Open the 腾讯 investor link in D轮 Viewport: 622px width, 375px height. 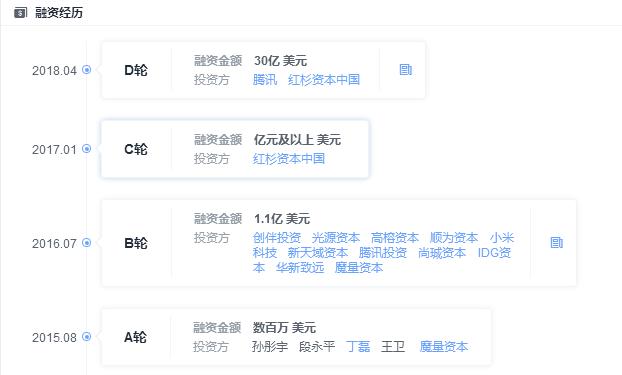[265, 80]
